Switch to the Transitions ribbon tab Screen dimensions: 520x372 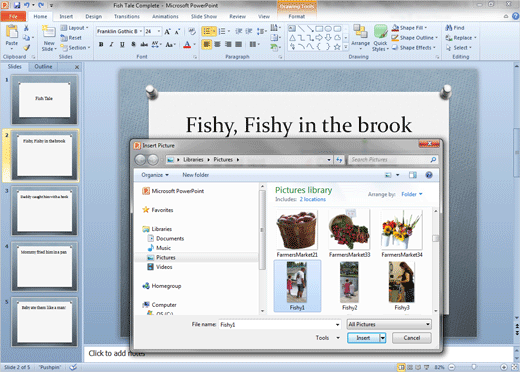[x=127, y=16]
